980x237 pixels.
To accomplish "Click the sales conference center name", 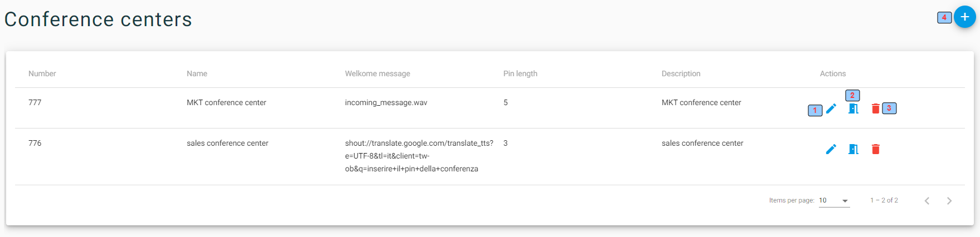I will pyautogui.click(x=227, y=143).
